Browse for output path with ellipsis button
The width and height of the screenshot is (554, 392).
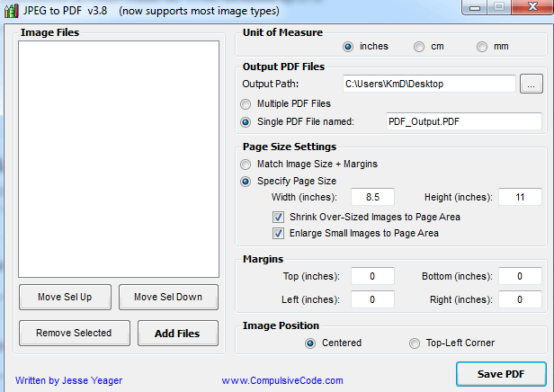point(531,84)
